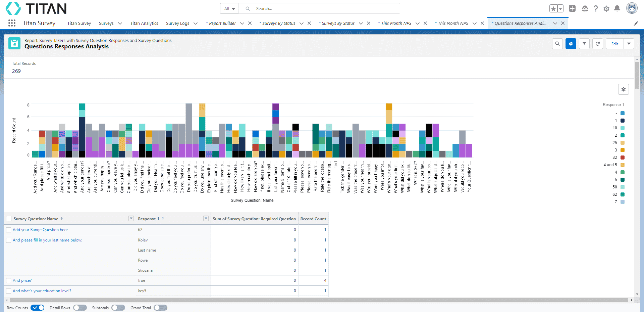Enable the Detail Rows toggle

80,308
